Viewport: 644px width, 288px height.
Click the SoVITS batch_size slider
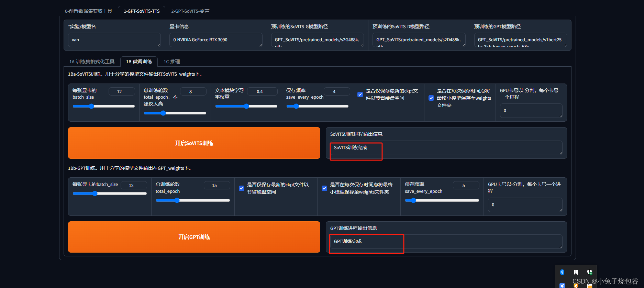pos(103,106)
